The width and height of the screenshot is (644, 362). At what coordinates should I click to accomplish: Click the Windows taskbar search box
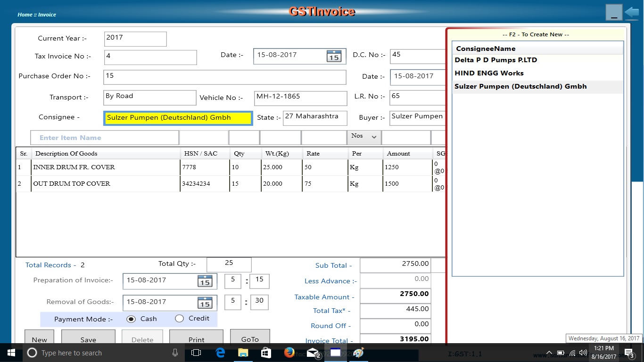tap(103, 353)
